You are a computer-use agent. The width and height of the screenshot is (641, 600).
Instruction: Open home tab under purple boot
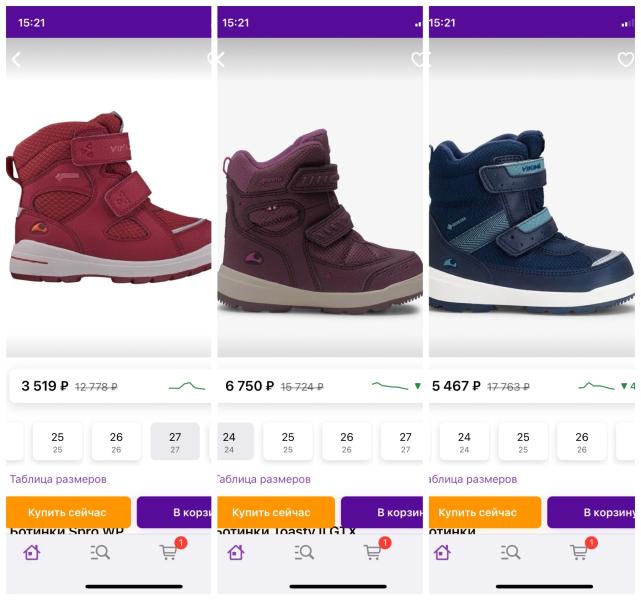click(x=236, y=553)
